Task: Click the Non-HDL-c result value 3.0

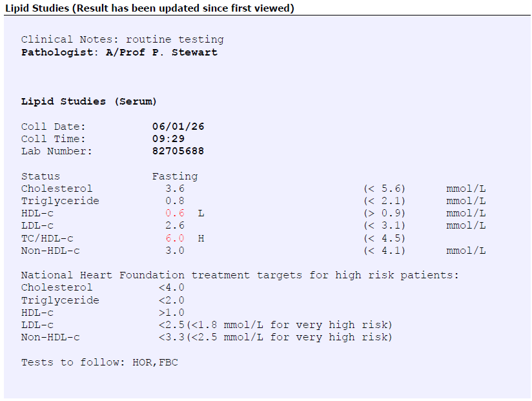Action: pyautogui.click(x=174, y=251)
